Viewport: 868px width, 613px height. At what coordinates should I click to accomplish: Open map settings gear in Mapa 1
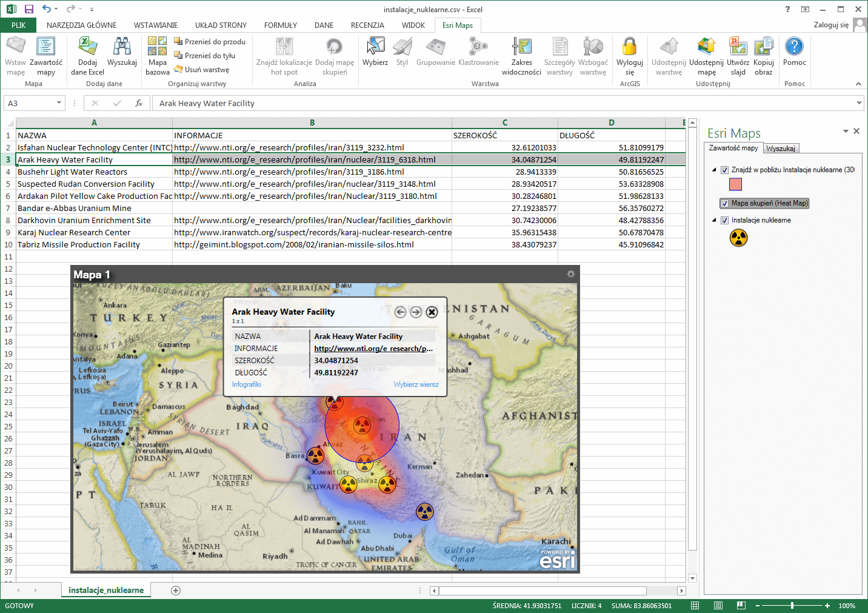(x=570, y=274)
